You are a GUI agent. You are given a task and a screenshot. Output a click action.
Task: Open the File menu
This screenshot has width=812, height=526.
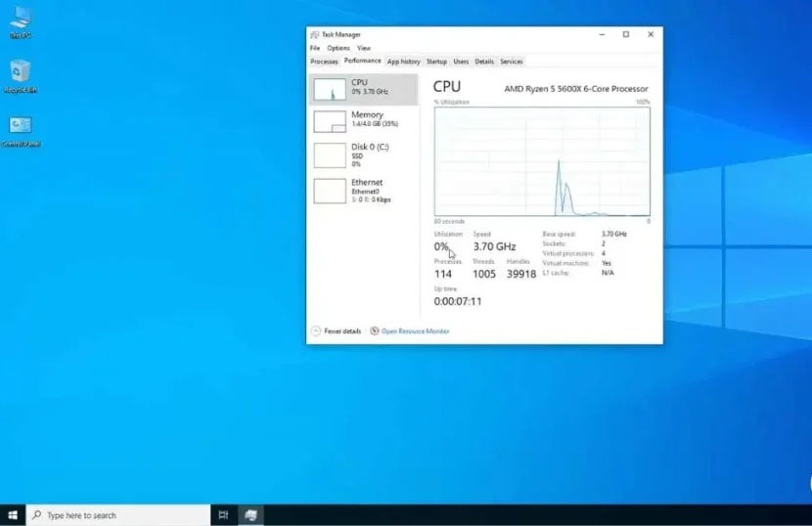315,48
